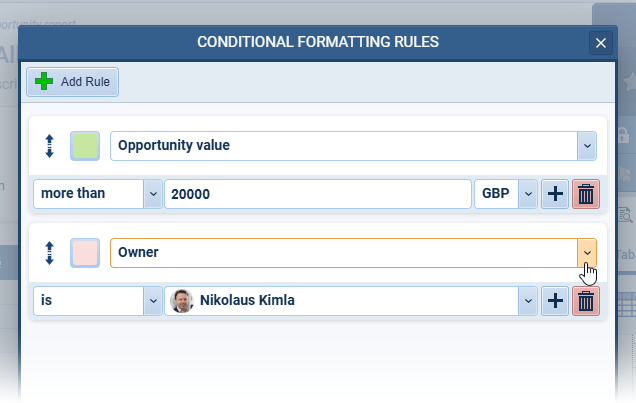Click the Conditional Formatting Rules title bar
The width and height of the screenshot is (636, 403).
click(x=318, y=43)
